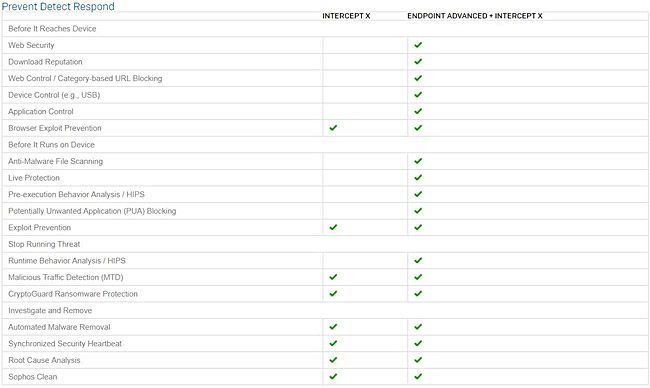Viewport: 650px width, 388px height.
Task: Click the Device Control (e.g., USB) label
Action: 54,95
